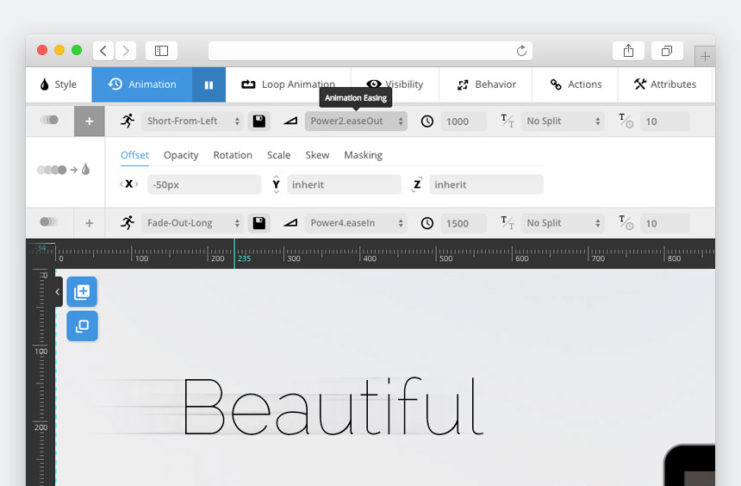Click the browser reload icon

521,50
